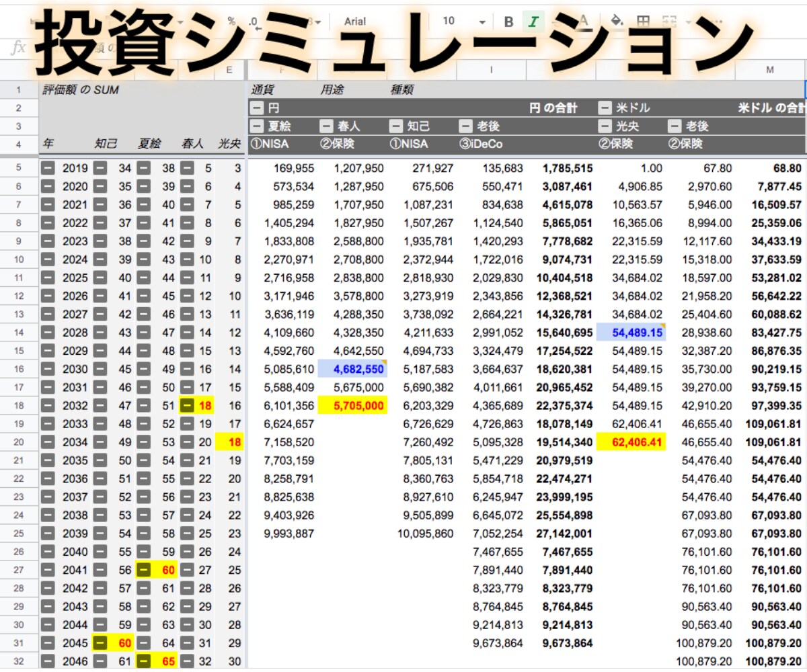Select yellow cell 18 in 2034 row
Screen dimensions: 807x672
(231, 442)
